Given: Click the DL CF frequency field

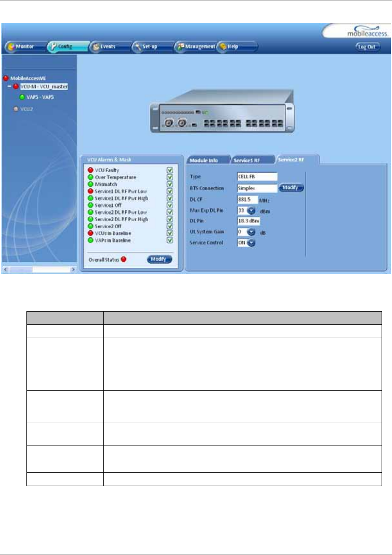Looking at the screenshot, I should (247, 199).
